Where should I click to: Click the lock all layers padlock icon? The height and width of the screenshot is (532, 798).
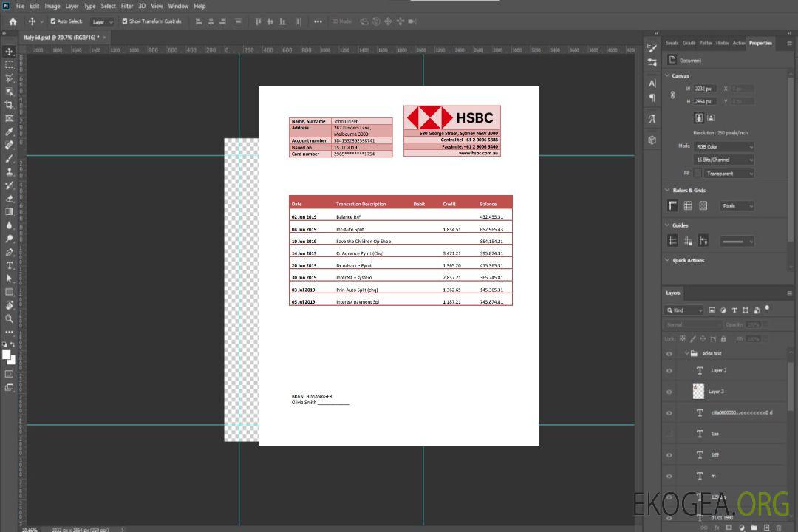point(723,339)
